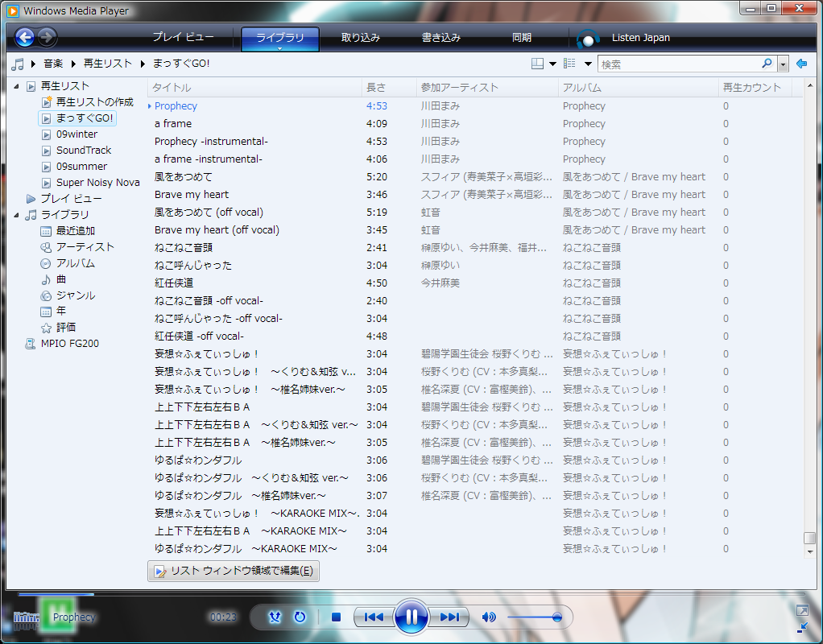This screenshot has height=644, width=823.
Task: Expand the arrow before 音楽 breadcrumb
Action: point(33,64)
